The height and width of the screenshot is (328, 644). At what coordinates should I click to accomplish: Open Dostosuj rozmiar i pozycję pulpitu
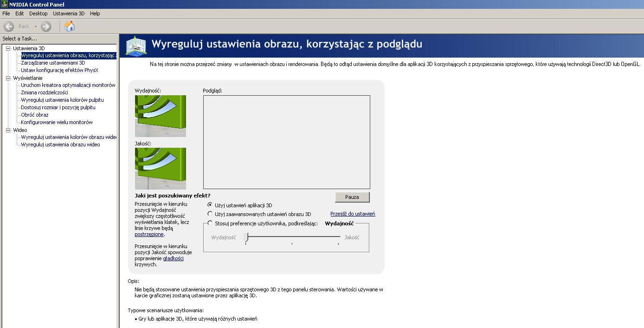click(58, 107)
